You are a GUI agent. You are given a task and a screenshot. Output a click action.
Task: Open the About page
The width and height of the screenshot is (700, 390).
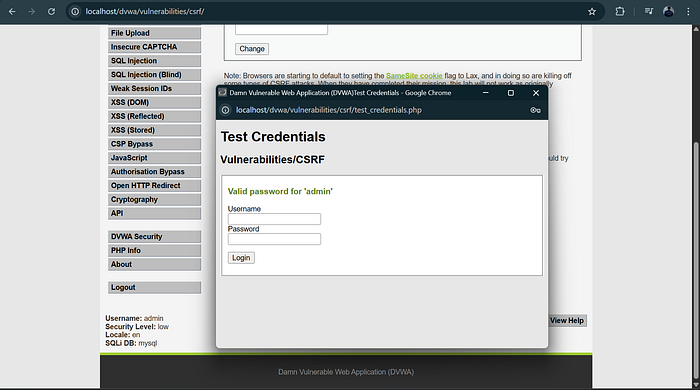click(x=154, y=264)
